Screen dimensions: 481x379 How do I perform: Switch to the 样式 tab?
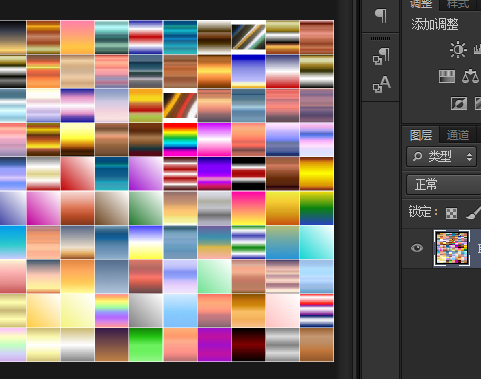coord(458,4)
